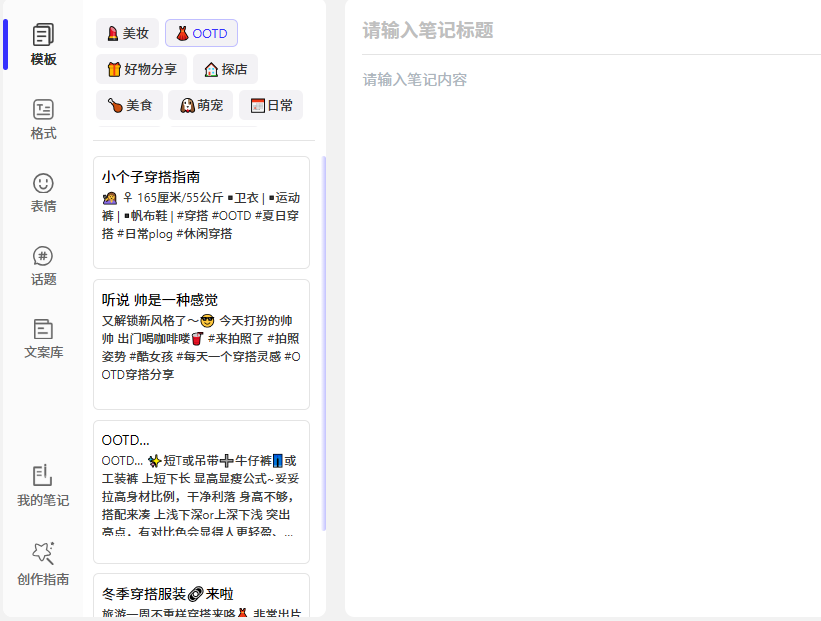The width and height of the screenshot is (821, 621).
Task: Switch to the 日常 daily category
Action: (271, 105)
